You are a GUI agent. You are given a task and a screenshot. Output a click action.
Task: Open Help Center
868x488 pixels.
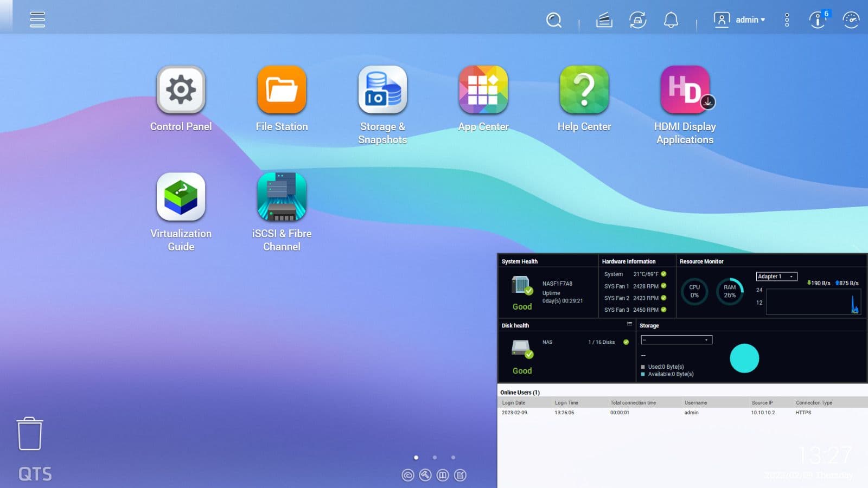pyautogui.click(x=584, y=90)
